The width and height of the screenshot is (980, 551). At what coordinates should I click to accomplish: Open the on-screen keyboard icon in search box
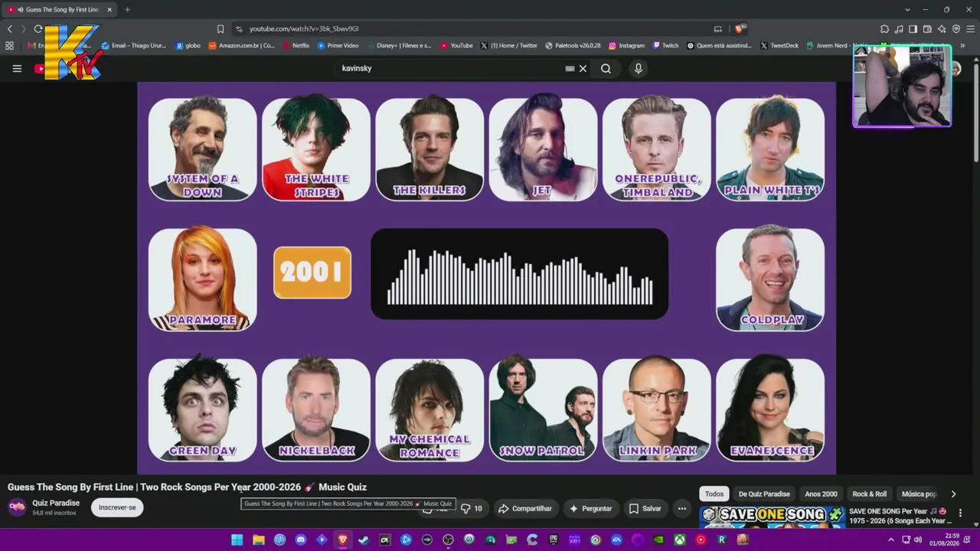[x=570, y=68]
